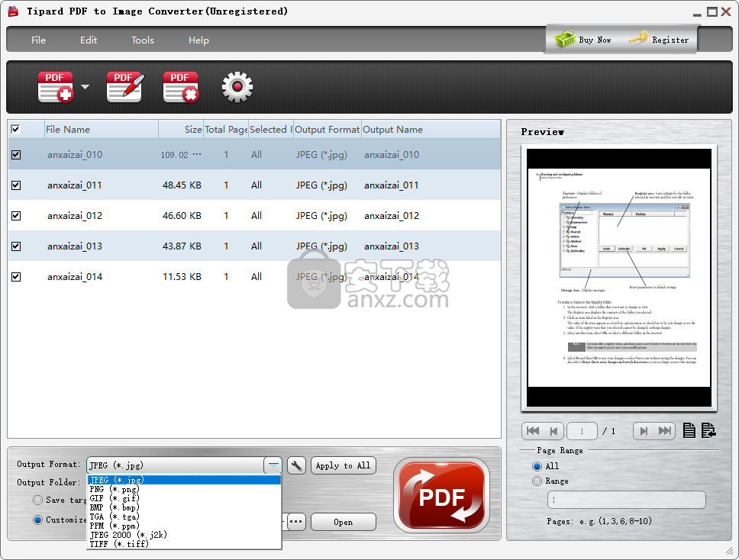Image resolution: width=739 pixels, height=560 pixels.
Task: Click the 11.53 KB size cell
Action: 182,277
